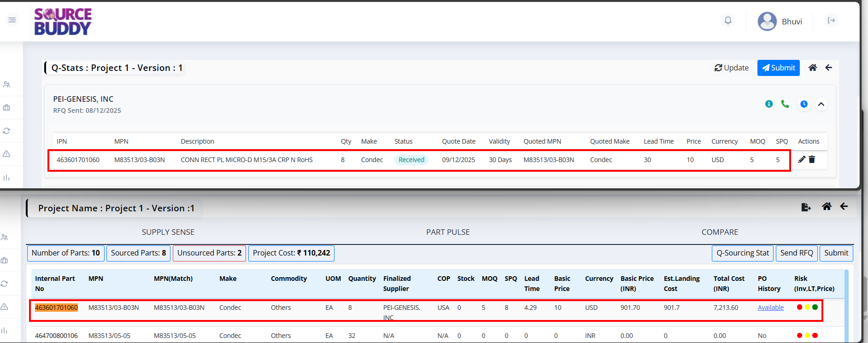Collapse the PEI-GENESIS supplier panel
This screenshot has width=868, height=343.
(x=821, y=104)
